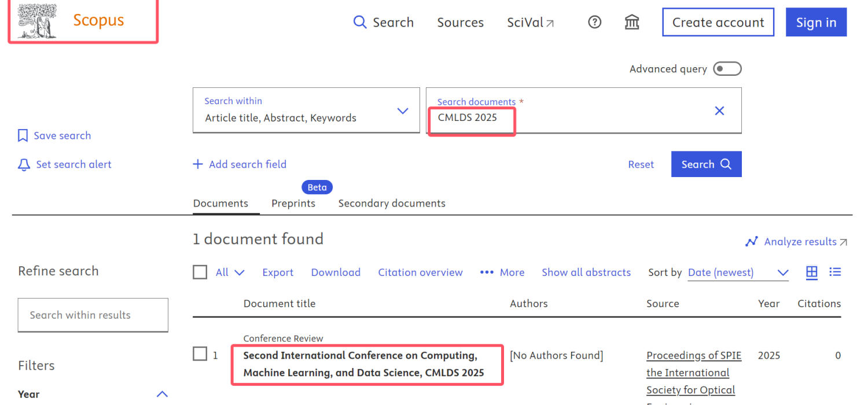
Task: Click Analyze results link
Action: pyautogui.click(x=796, y=242)
